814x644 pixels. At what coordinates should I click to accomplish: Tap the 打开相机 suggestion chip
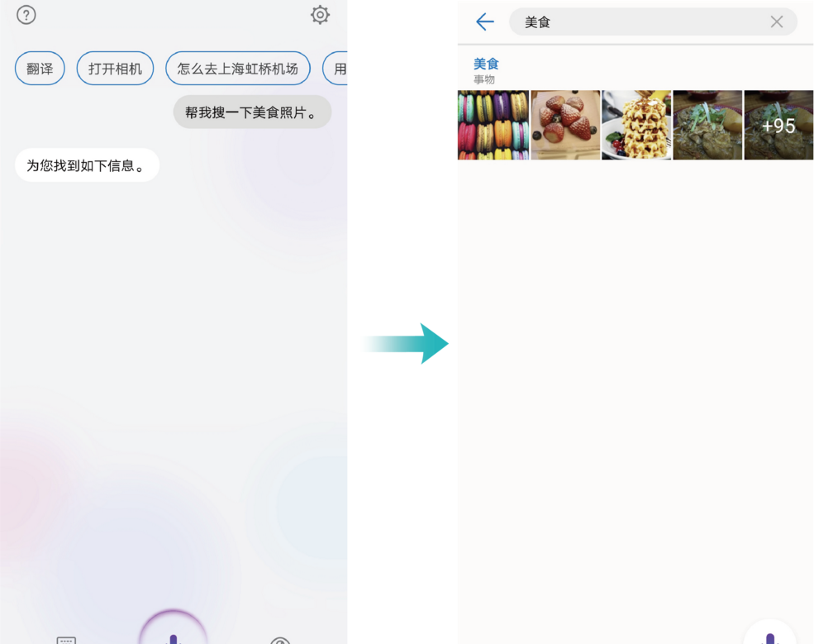[x=115, y=69]
